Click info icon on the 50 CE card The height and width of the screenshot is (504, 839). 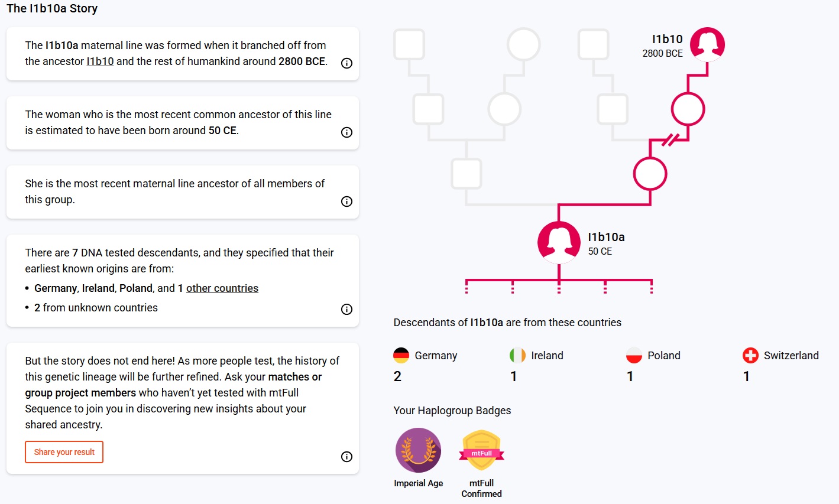[347, 132]
